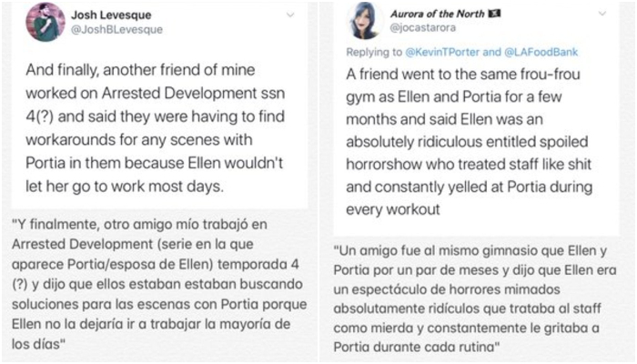This screenshot has width=637, height=364.
Task: Click the 'Replying to' label text
Action: tap(375, 53)
